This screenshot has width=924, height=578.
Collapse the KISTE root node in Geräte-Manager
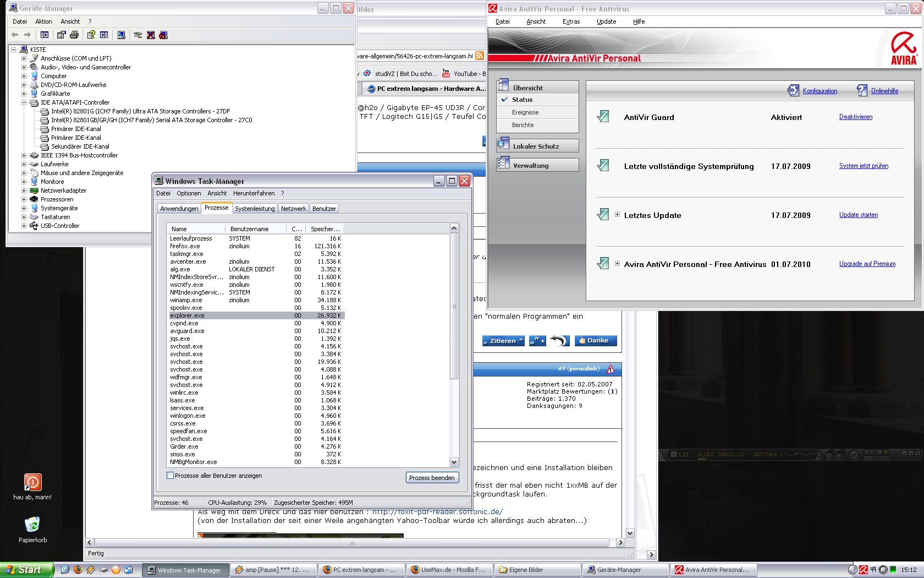click(13, 50)
